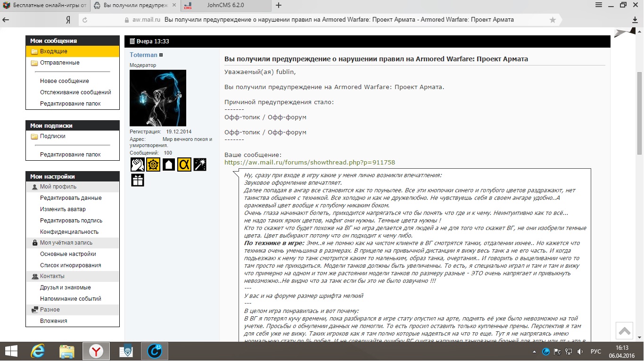Screen dimensions: 644x362
Task: Click the Yandex Browser taskbar icon
Action: pos(96,351)
